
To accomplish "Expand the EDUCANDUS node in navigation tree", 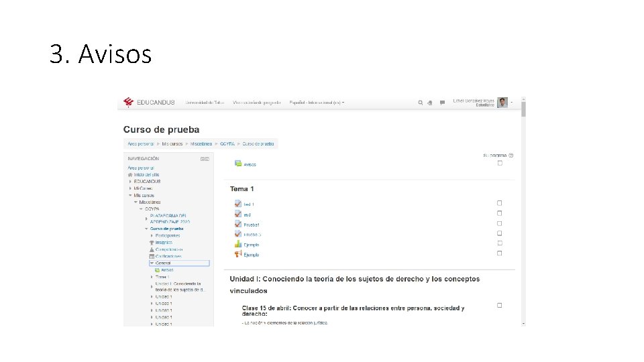I will 130,182.
